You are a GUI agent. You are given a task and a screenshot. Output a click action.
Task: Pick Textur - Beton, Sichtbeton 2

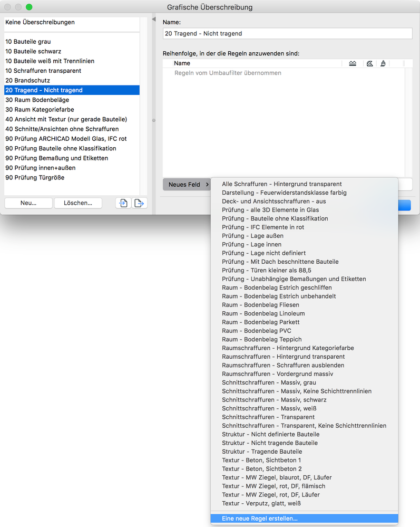point(261,469)
